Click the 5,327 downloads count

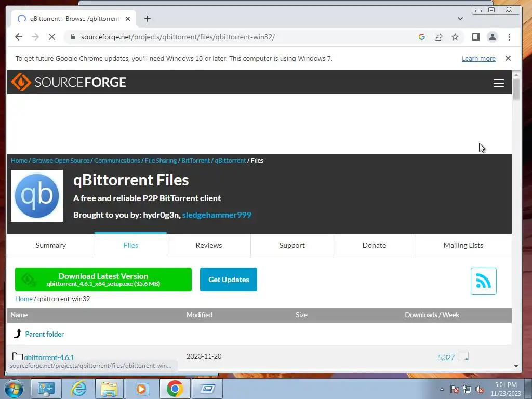click(446, 357)
